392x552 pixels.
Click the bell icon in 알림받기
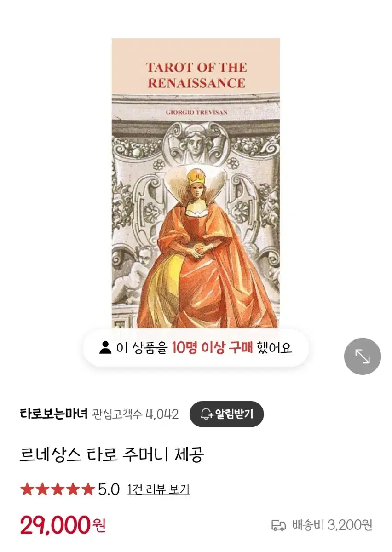207,414
